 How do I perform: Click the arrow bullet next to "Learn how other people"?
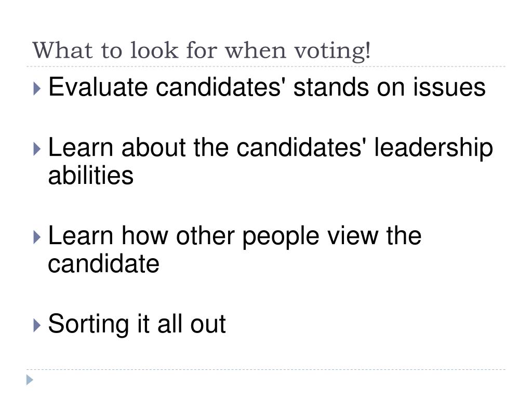coord(37,237)
